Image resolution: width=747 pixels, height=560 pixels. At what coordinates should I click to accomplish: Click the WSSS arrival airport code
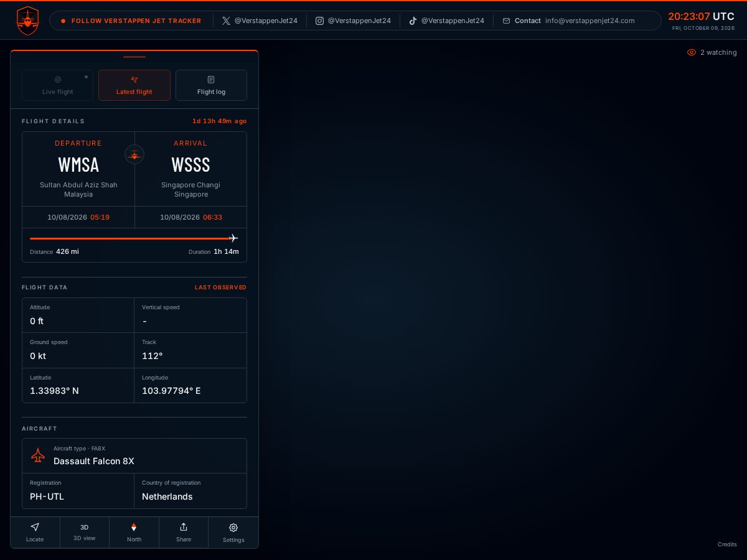click(191, 164)
